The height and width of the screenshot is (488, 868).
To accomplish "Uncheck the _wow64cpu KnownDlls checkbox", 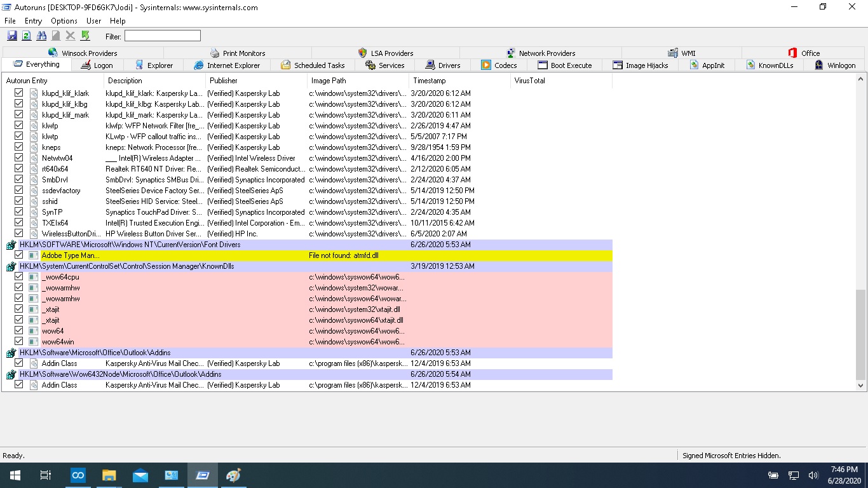I will pyautogui.click(x=19, y=277).
